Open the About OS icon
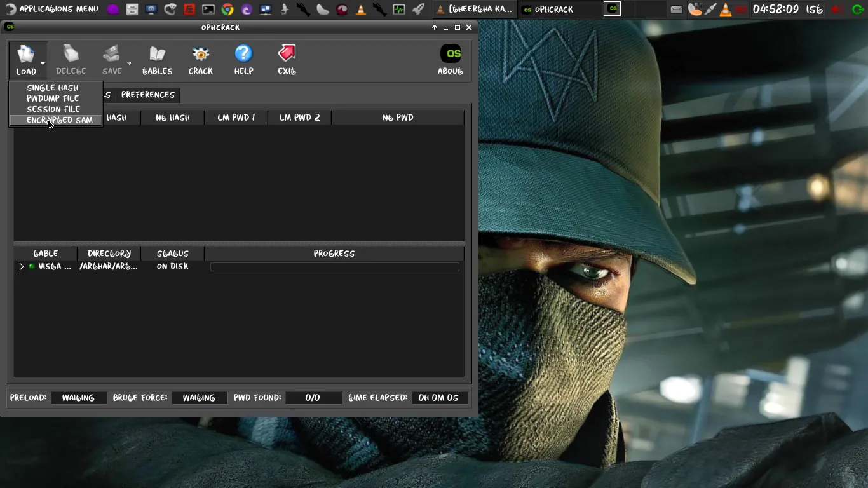 [x=450, y=60]
